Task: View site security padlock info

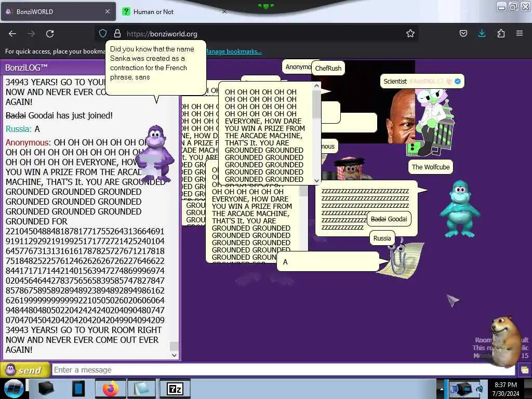Action: point(117,33)
